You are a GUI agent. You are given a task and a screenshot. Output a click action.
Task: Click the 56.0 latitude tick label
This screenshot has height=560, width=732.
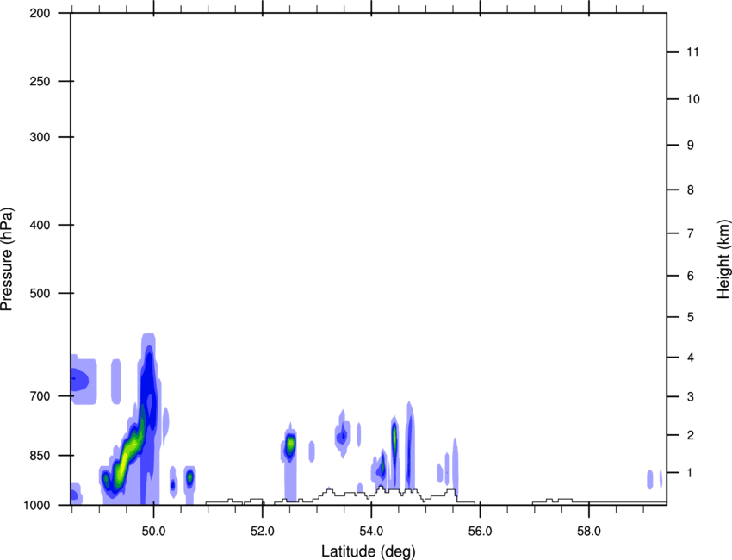480,532
